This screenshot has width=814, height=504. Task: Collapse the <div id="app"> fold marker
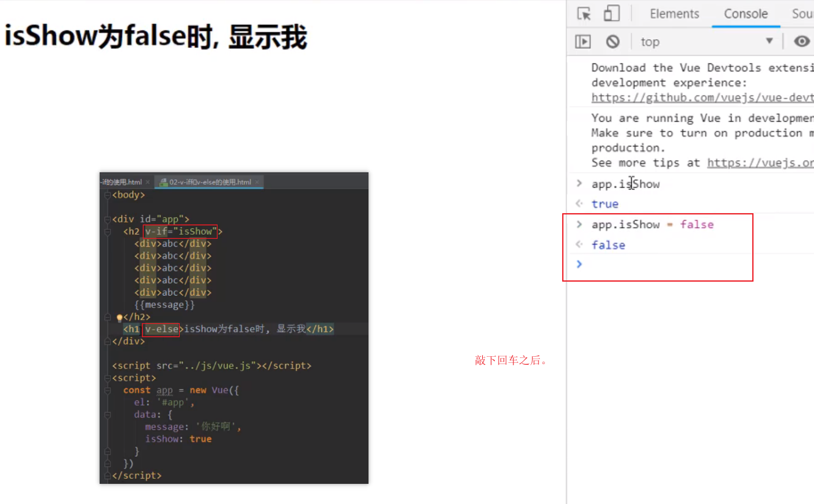tap(108, 219)
